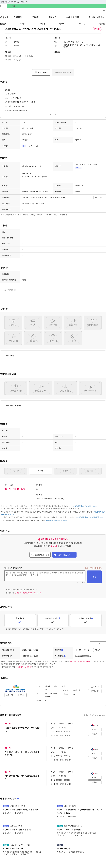Open the 채용정보 main menu
The width and height of the screenshot is (106, 868).
tap(18, 17)
